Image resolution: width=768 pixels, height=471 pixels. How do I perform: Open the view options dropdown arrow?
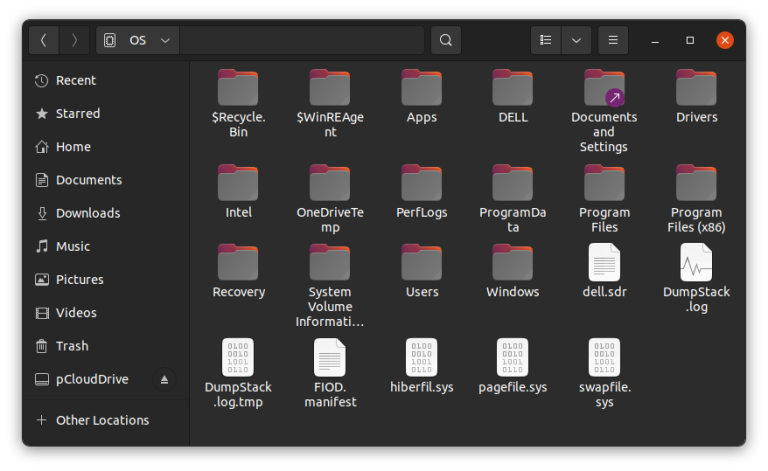point(575,40)
